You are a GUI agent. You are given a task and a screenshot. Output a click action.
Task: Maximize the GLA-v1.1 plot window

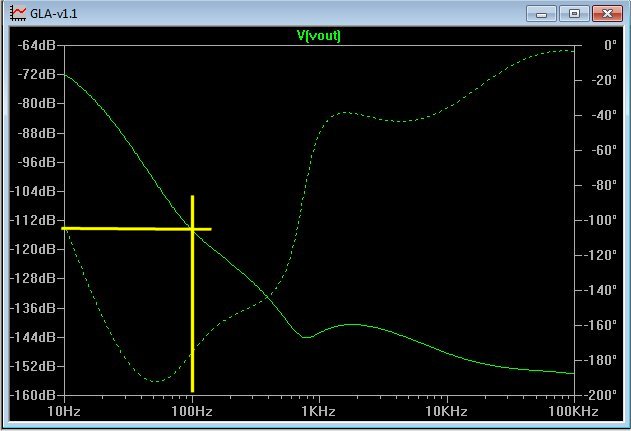(x=574, y=14)
